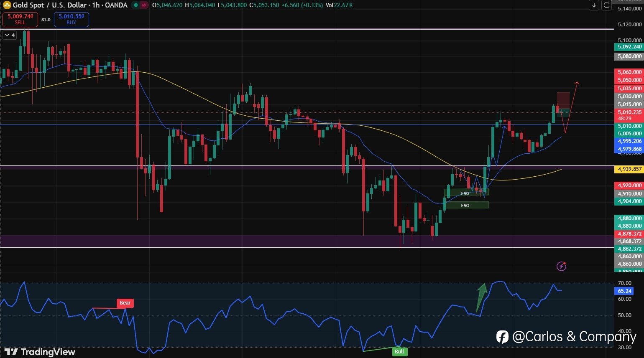644x358 pixels.
Task: Select the red Bear divergence label
Action: (x=125, y=303)
